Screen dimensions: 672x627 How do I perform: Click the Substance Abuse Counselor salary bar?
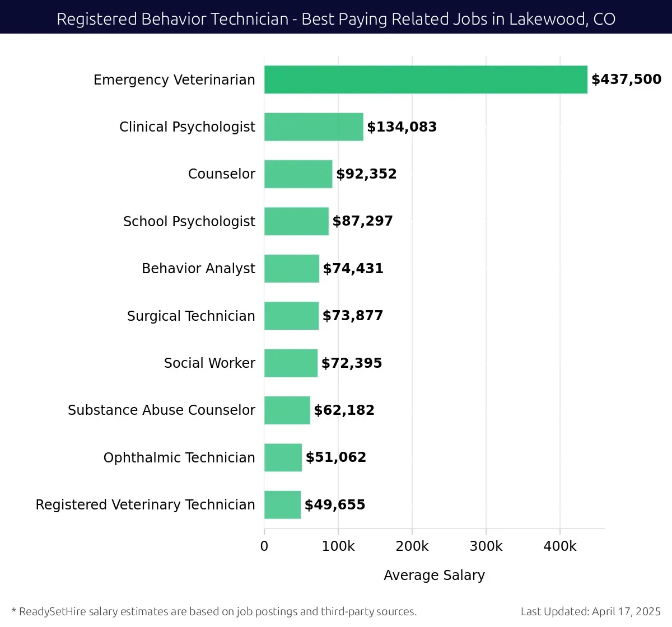(x=287, y=410)
